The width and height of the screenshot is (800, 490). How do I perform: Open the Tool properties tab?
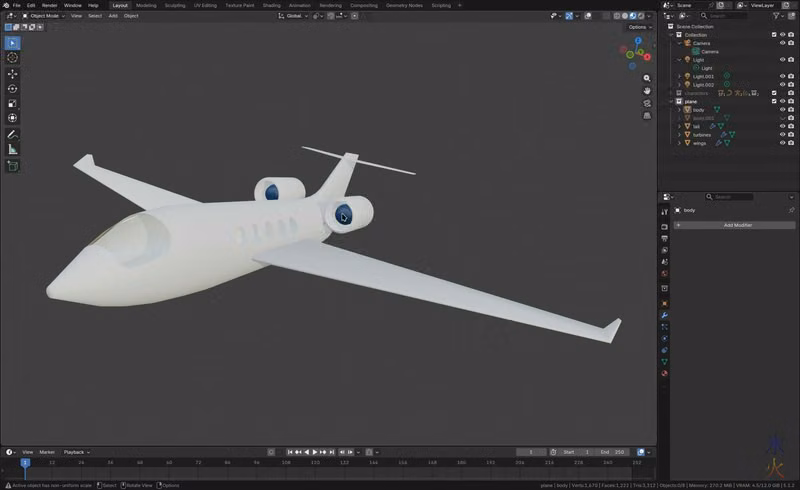click(x=664, y=212)
